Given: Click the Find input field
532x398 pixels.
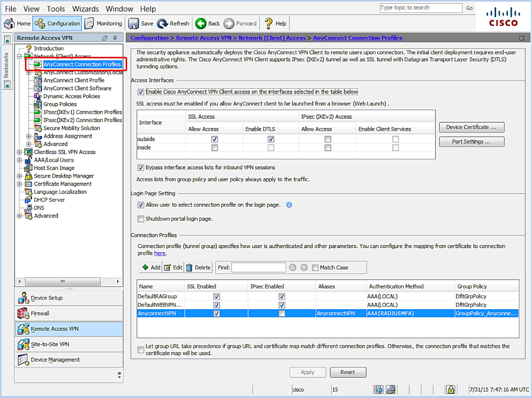Looking at the screenshot, I should [x=259, y=268].
